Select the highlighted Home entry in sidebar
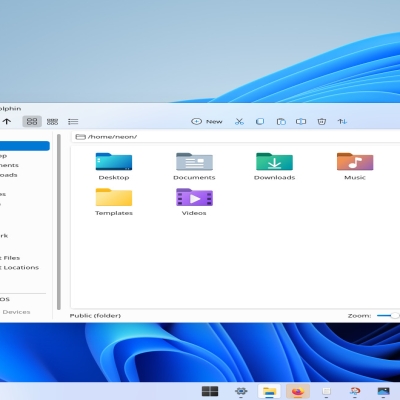Screen dimensions: 400x400 pyautogui.click(x=24, y=146)
